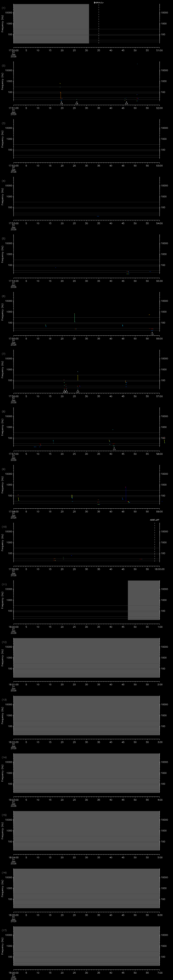
Task: Click the ADRUN_3 event marker label
Action: click(x=98, y=3)
